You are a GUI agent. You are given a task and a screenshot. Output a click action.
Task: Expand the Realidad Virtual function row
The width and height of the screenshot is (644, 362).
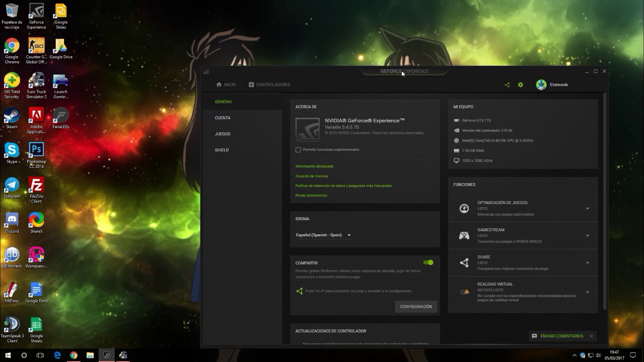pyautogui.click(x=587, y=292)
